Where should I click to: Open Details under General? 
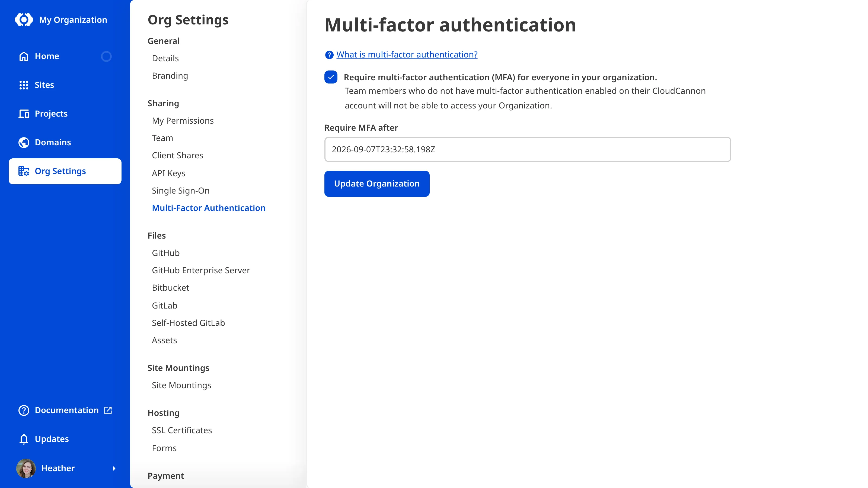(165, 58)
